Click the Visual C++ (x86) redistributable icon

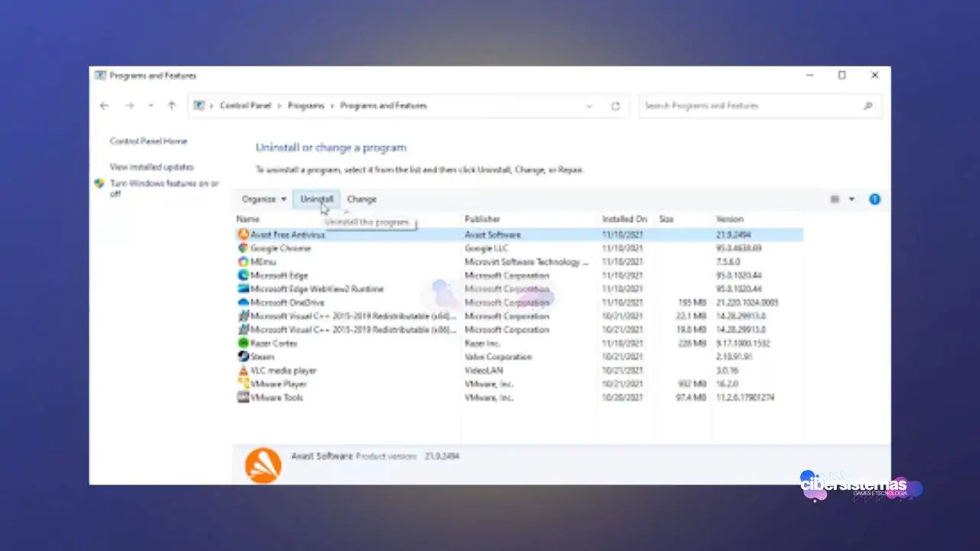coord(243,330)
